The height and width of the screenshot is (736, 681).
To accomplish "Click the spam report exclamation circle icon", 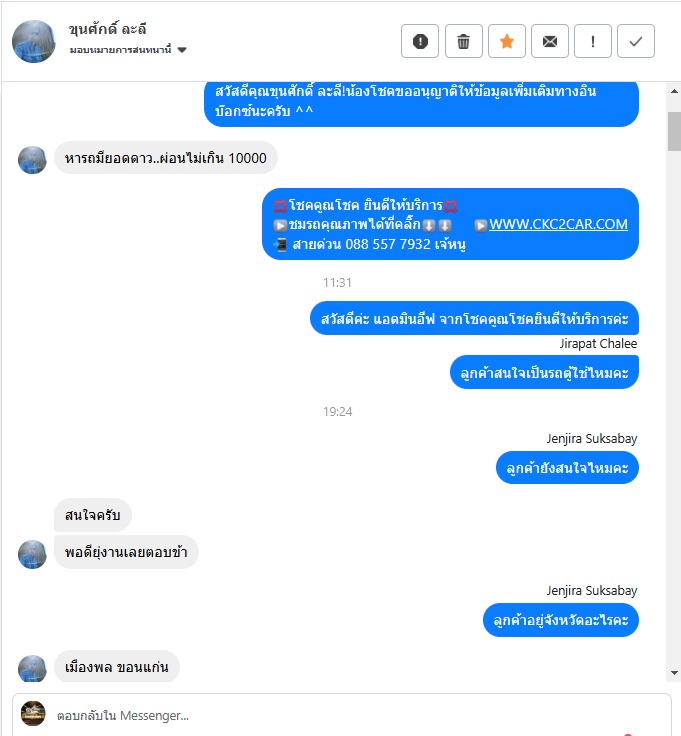I will 420,41.
